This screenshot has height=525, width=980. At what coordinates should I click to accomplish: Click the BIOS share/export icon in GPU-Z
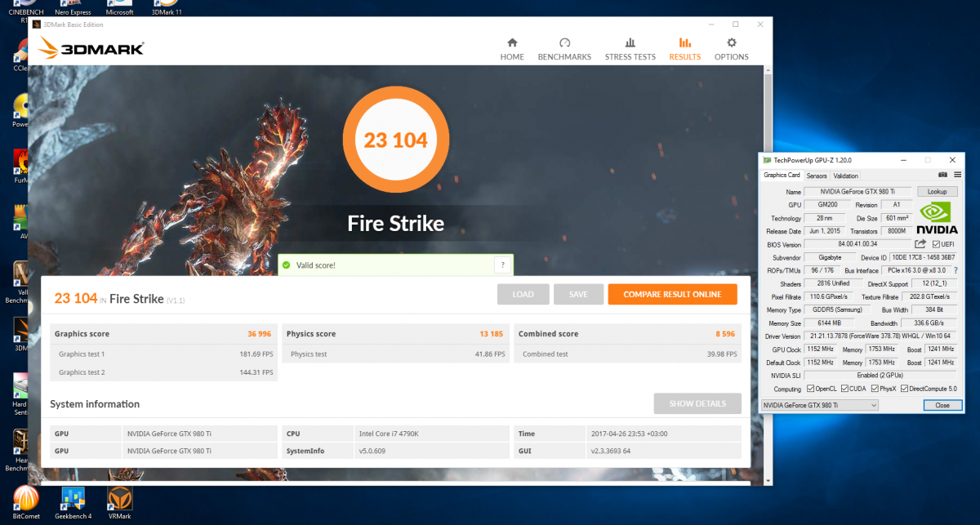[x=920, y=243]
